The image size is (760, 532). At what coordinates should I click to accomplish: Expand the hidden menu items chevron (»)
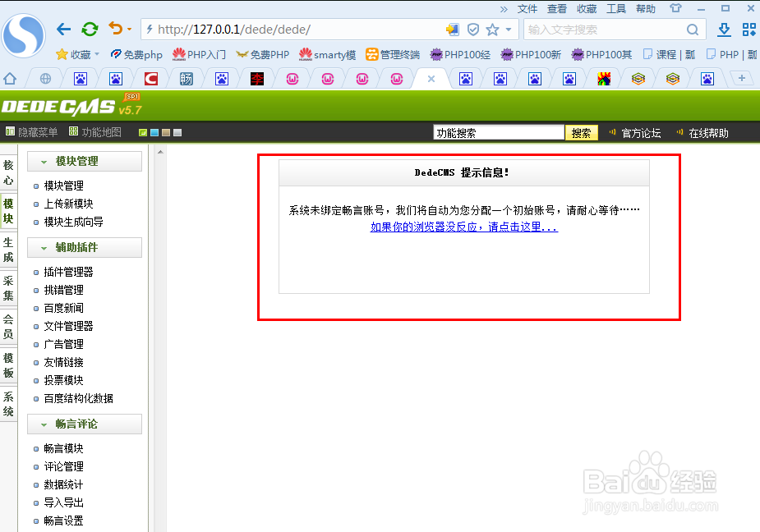[504, 9]
